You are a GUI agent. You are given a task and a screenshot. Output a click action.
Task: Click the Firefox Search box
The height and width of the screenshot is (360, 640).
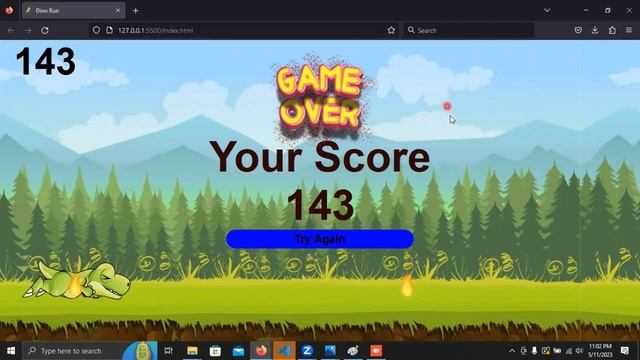coord(469,30)
